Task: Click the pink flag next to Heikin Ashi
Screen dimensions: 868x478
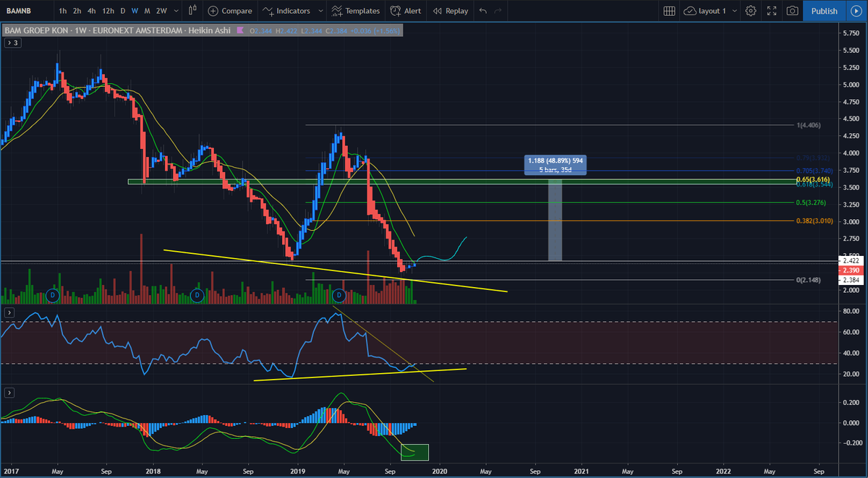Action: coord(239,31)
